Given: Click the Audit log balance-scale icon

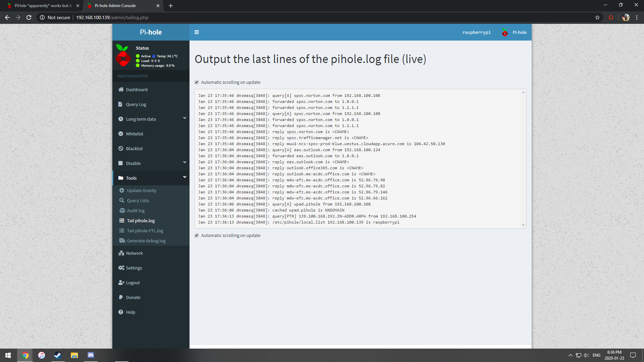Looking at the screenshot, I should pos(122,210).
